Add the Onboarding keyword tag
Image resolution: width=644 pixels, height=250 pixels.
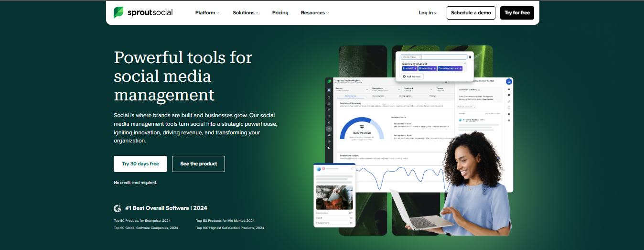[x=428, y=68]
